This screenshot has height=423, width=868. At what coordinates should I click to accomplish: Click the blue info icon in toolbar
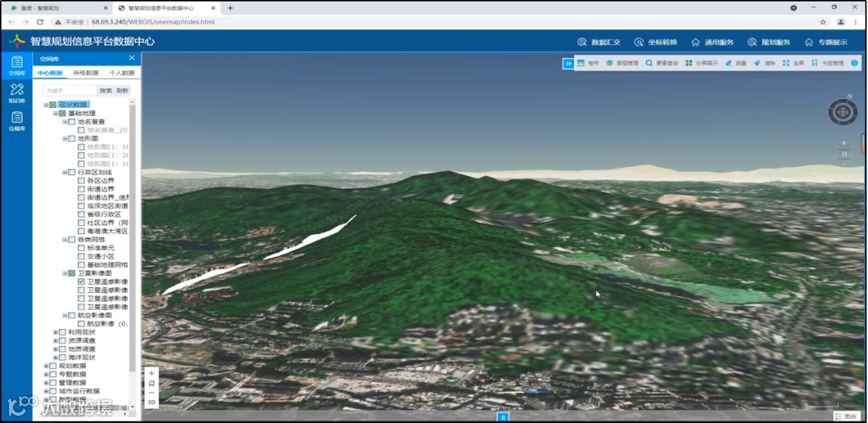coord(854,63)
